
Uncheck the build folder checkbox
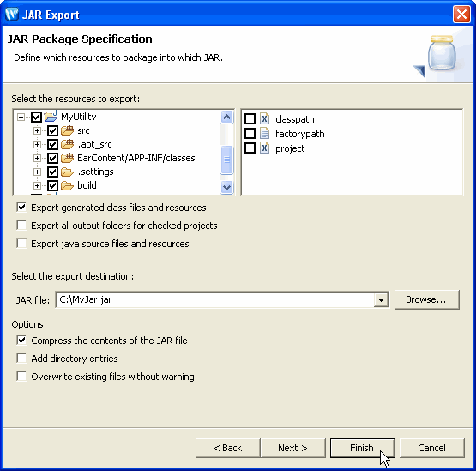52,185
